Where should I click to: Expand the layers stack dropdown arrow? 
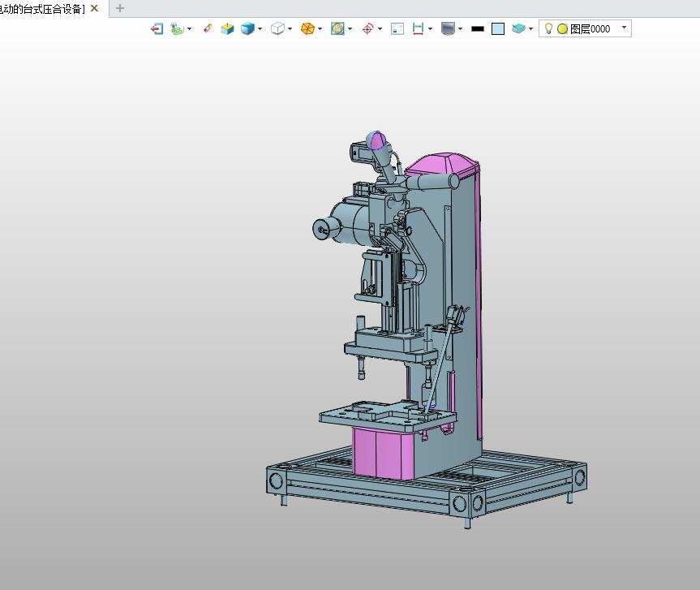[x=530, y=29]
